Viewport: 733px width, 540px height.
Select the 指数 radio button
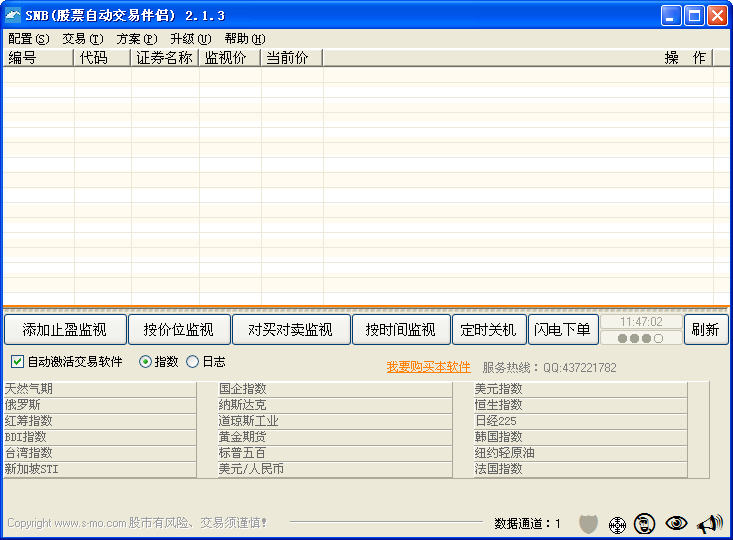pos(145,362)
